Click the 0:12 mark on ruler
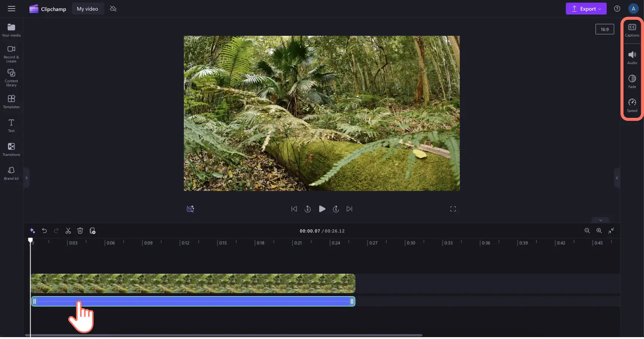The width and height of the screenshot is (644, 339). click(185, 243)
